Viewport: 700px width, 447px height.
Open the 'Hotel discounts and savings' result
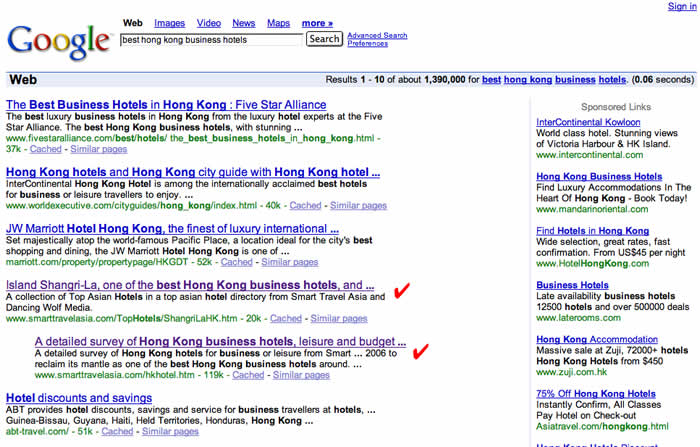79,398
